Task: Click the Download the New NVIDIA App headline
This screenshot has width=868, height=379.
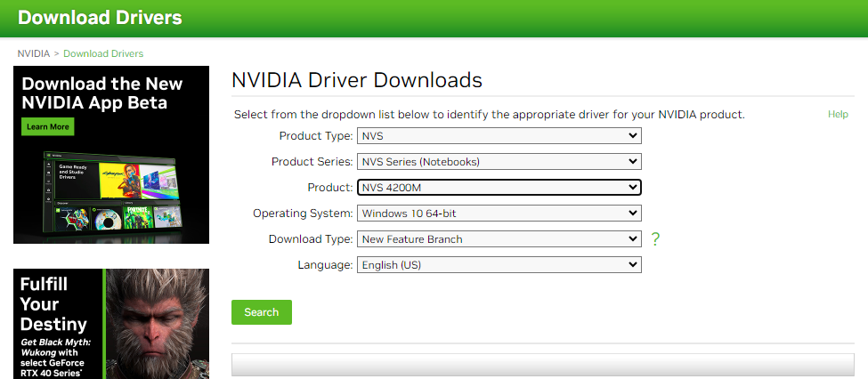Action: click(101, 93)
